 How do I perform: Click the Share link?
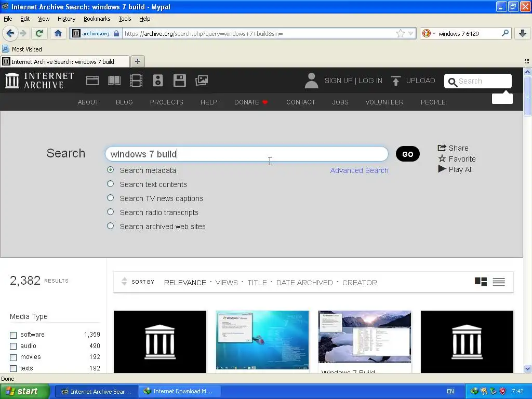pos(453,148)
